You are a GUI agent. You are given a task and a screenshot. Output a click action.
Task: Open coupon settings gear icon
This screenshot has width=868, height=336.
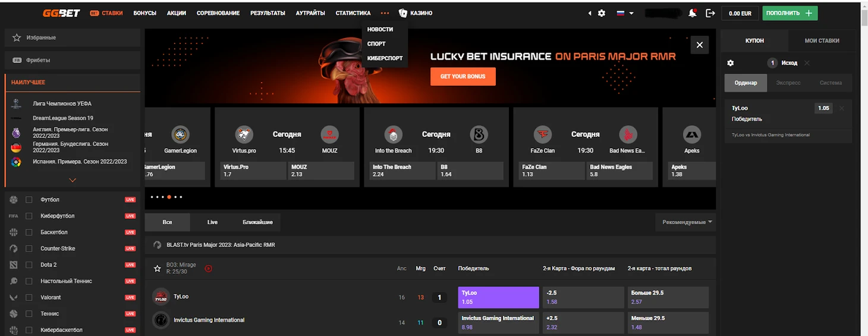click(x=731, y=63)
